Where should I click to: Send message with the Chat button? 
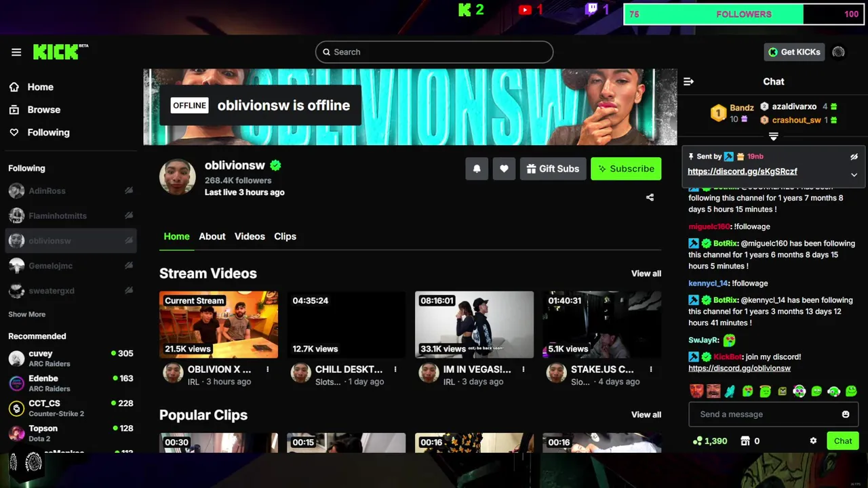pos(843,441)
